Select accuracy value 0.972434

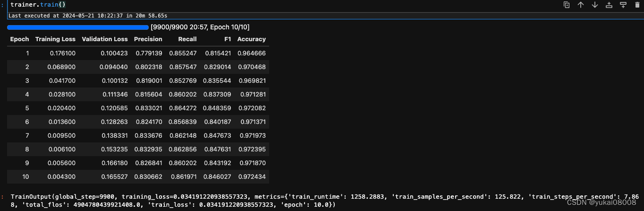pos(252,176)
